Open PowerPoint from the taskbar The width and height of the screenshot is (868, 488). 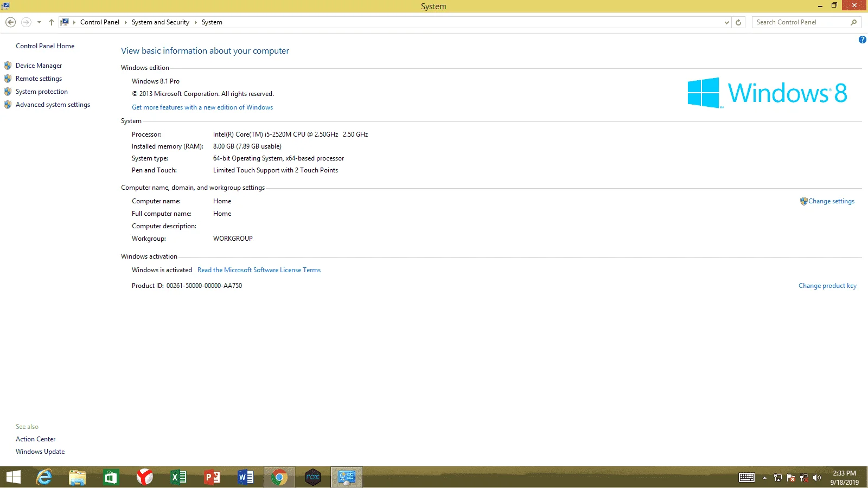pyautogui.click(x=212, y=477)
